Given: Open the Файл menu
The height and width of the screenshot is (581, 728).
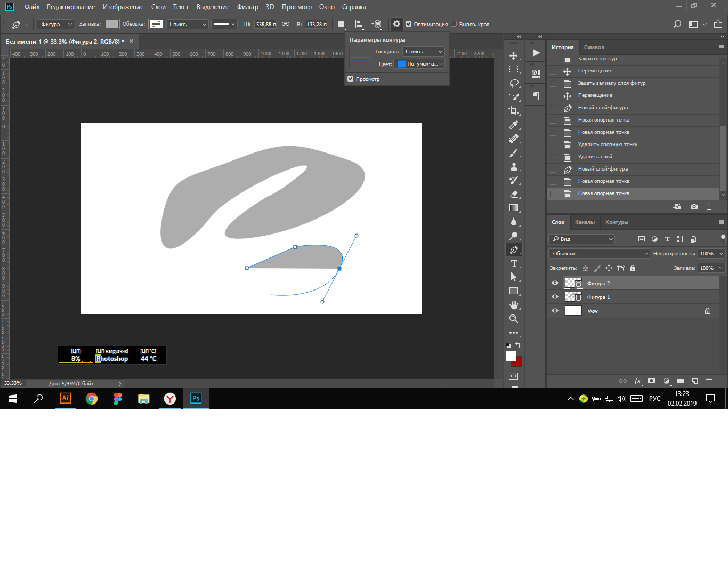Looking at the screenshot, I should (32, 7).
